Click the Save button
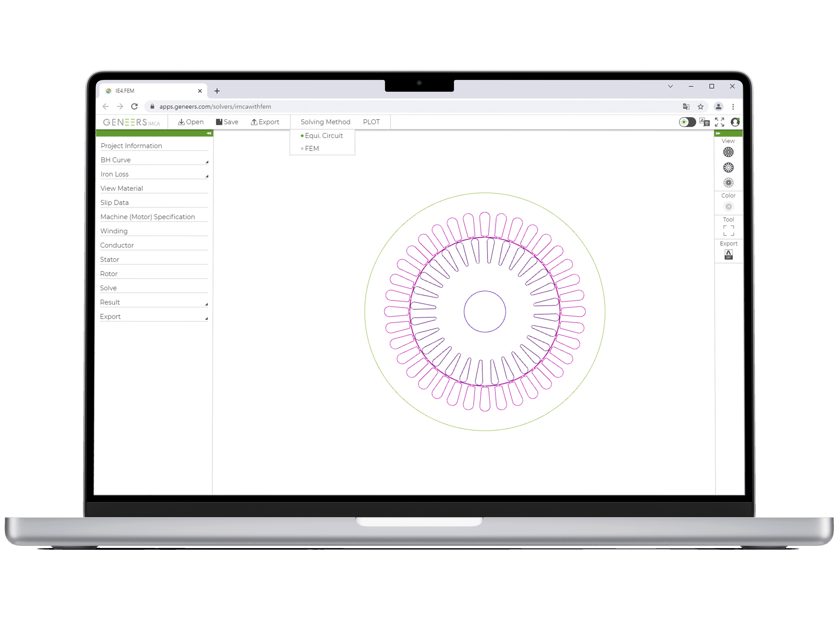The width and height of the screenshot is (840, 630). coord(227,122)
